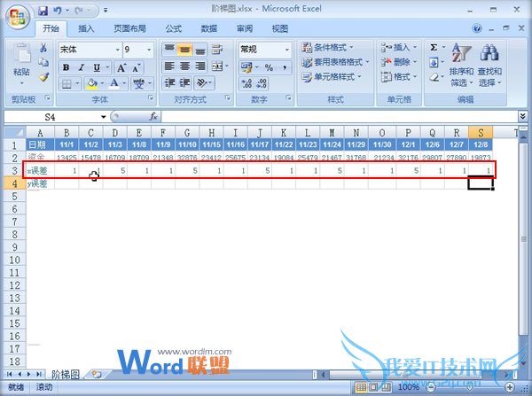Toggle Italic formatting
The height and width of the screenshot is (396, 532).
click(82, 68)
